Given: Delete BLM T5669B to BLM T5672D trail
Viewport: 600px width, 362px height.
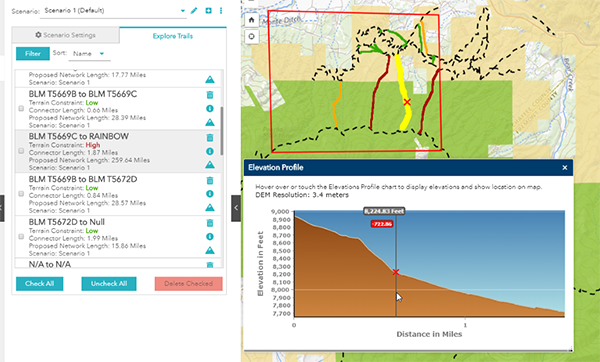Looking at the screenshot, I should (210, 180).
